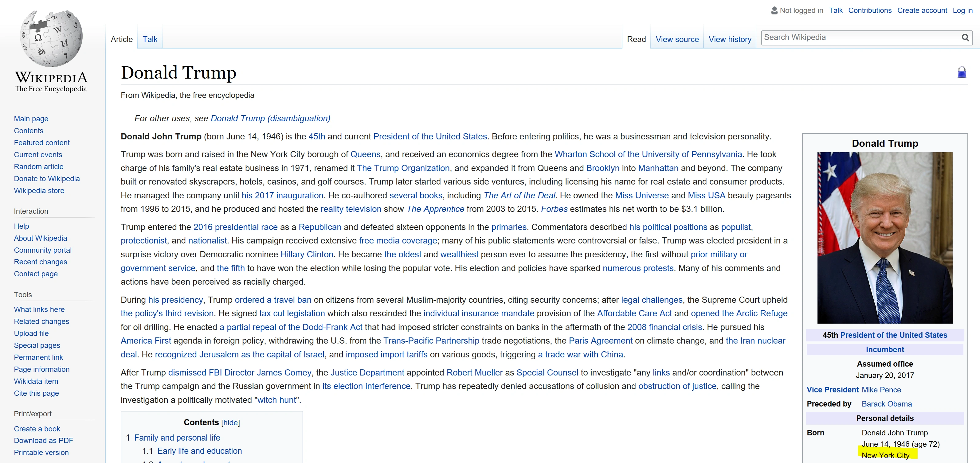Switch to the Talk tab
980x463 pixels.
(x=150, y=39)
